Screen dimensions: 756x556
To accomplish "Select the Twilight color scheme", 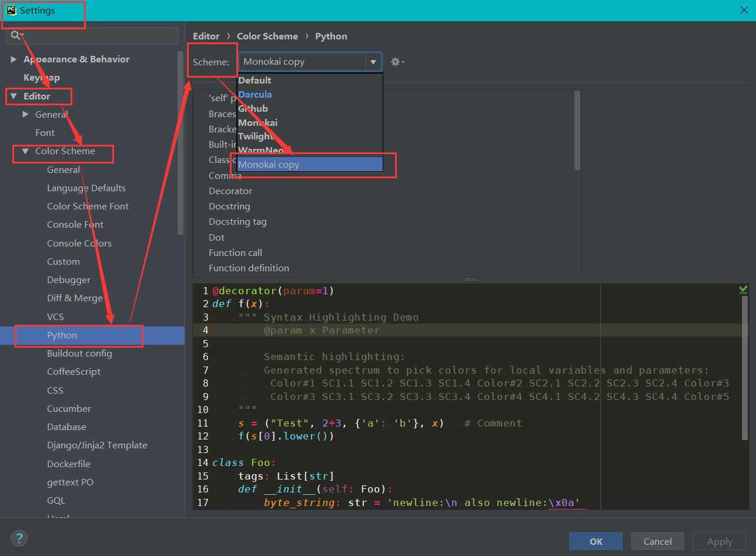I will point(255,136).
